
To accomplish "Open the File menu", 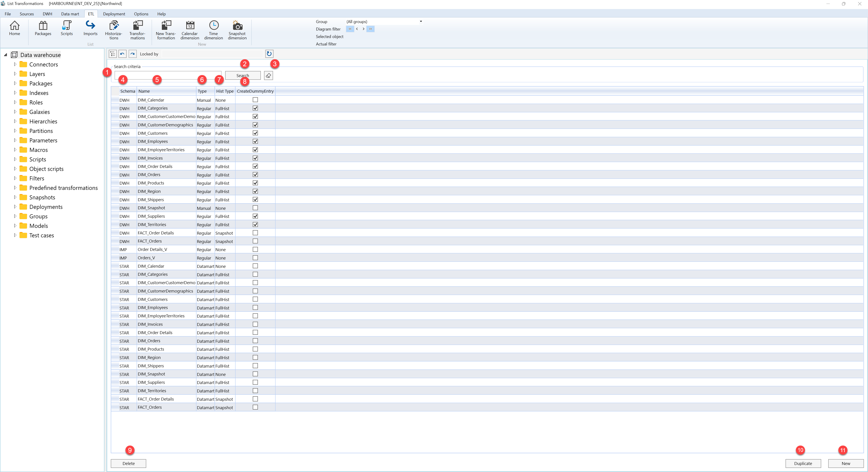I will (x=8, y=14).
